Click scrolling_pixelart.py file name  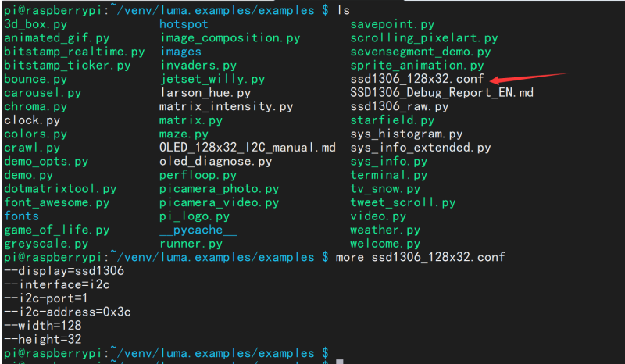424,37
